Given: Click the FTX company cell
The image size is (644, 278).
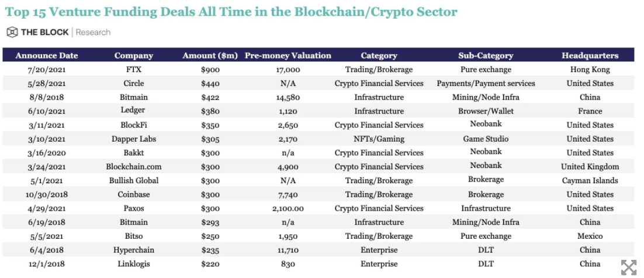Looking at the screenshot, I should click(x=134, y=70).
